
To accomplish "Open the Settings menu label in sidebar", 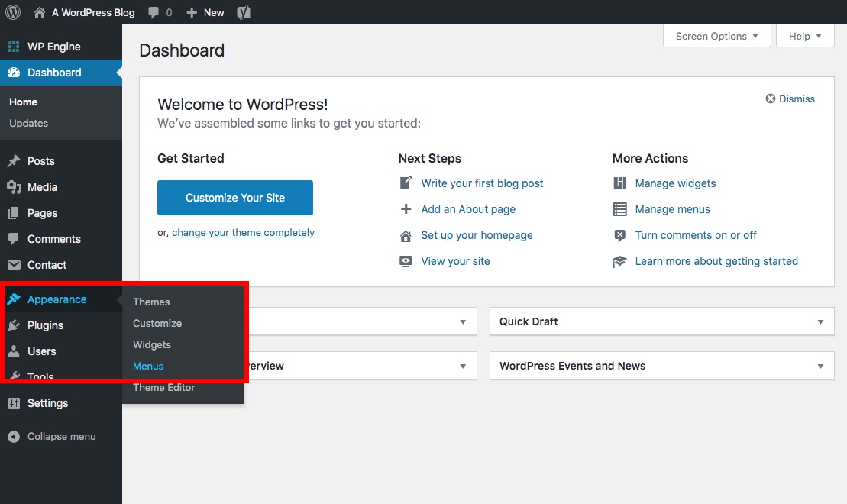I will click(47, 403).
